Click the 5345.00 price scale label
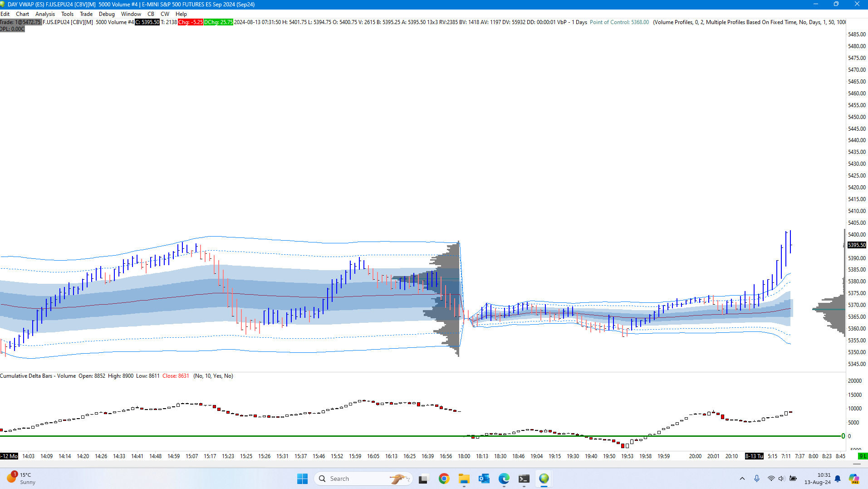 pos(857,364)
